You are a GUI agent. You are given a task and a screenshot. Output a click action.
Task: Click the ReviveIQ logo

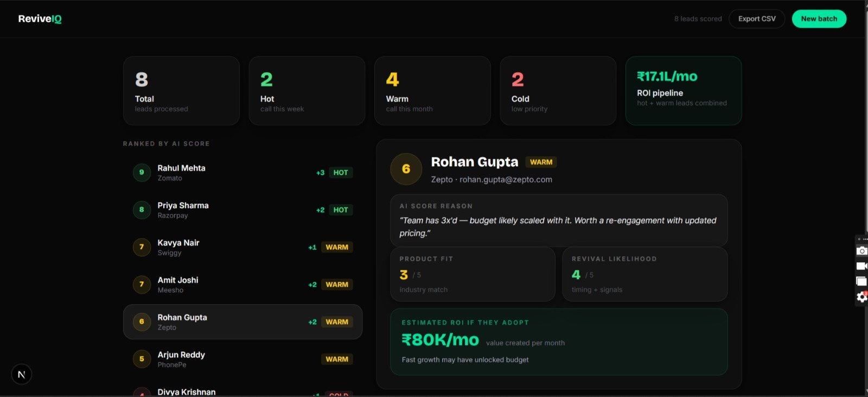40,19
